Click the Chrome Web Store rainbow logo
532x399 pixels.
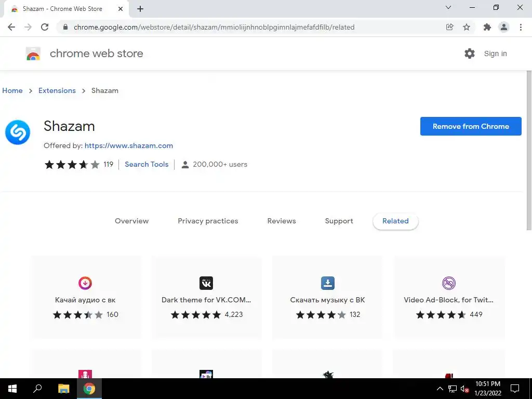[33, 54]
